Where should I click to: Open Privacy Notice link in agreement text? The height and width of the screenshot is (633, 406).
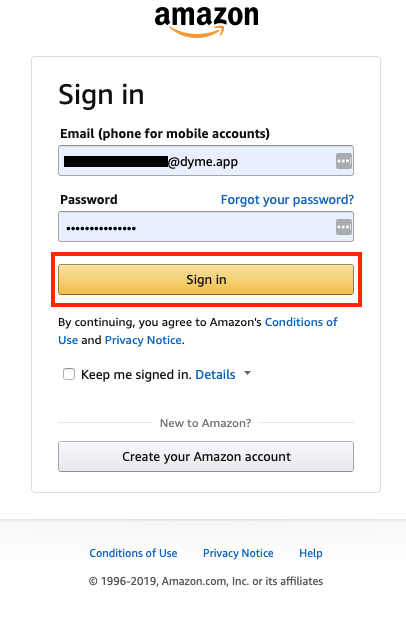point(143,340)
